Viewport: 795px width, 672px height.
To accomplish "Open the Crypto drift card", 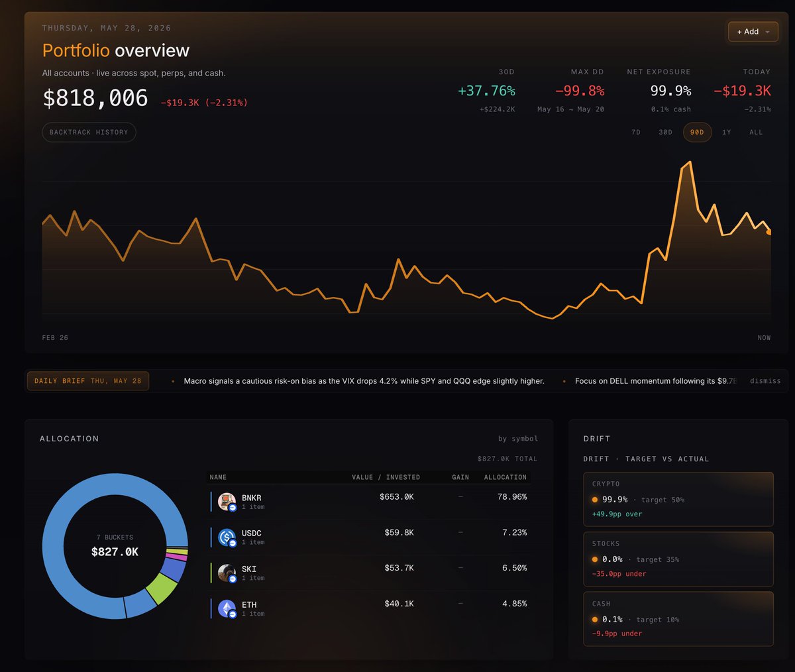I will click(x=678, y=499).
